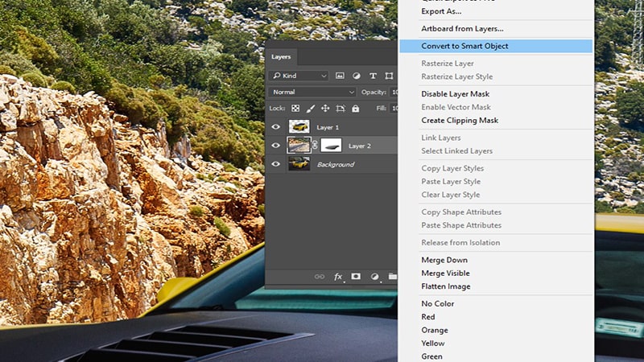Click mask link chain icon on Layer 2

coord(315,146)
